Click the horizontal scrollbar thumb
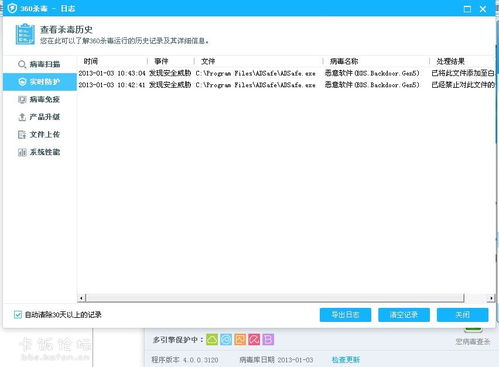Screen dimensions: 499x367 (x=275, y=298)
